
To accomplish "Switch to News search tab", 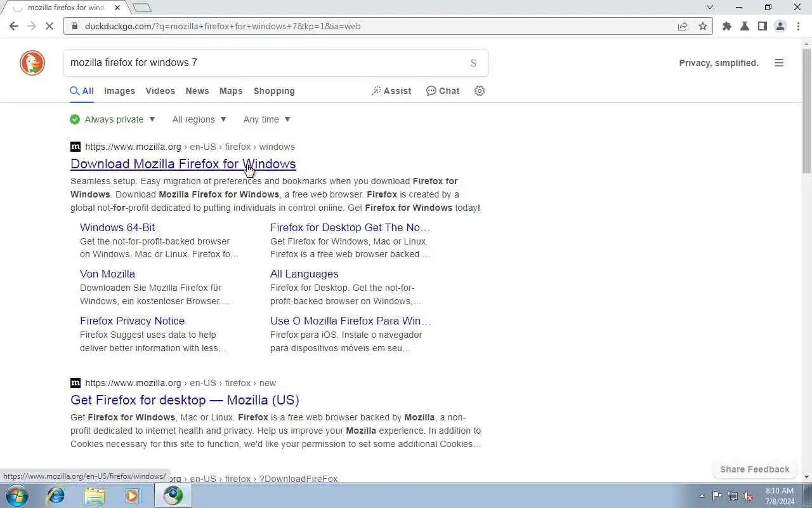I will tap(197, 91).
